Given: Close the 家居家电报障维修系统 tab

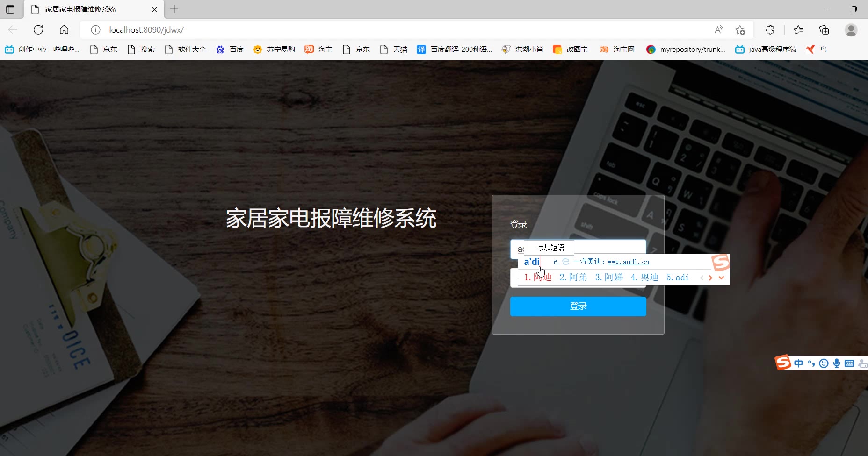Looking at the screenshot, I should pos(154,9).
